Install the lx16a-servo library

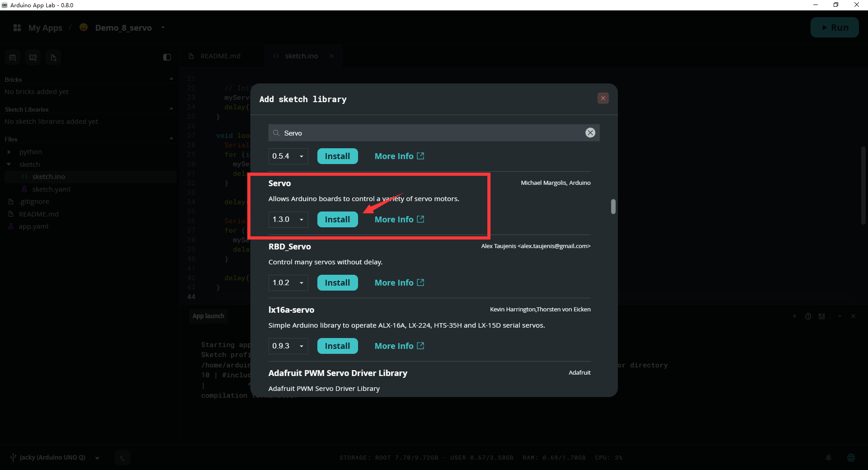click(x=337, y=346)
